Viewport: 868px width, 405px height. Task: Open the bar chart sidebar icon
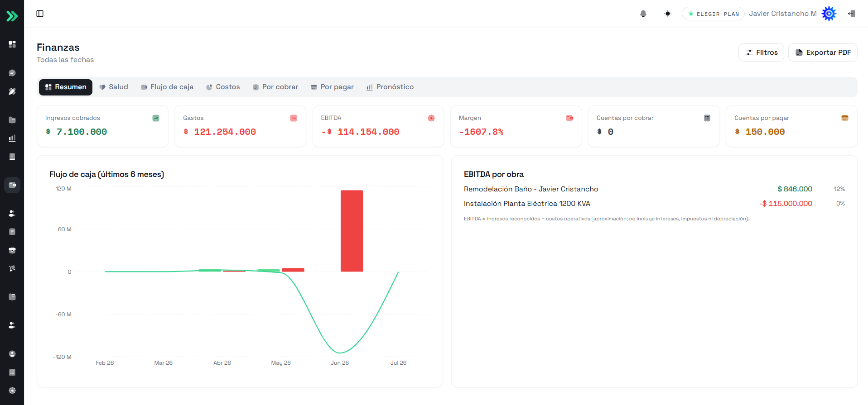(12, 138)
